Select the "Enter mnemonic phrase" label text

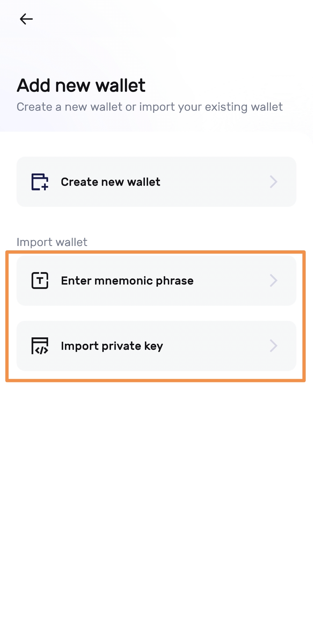[127, 281]
